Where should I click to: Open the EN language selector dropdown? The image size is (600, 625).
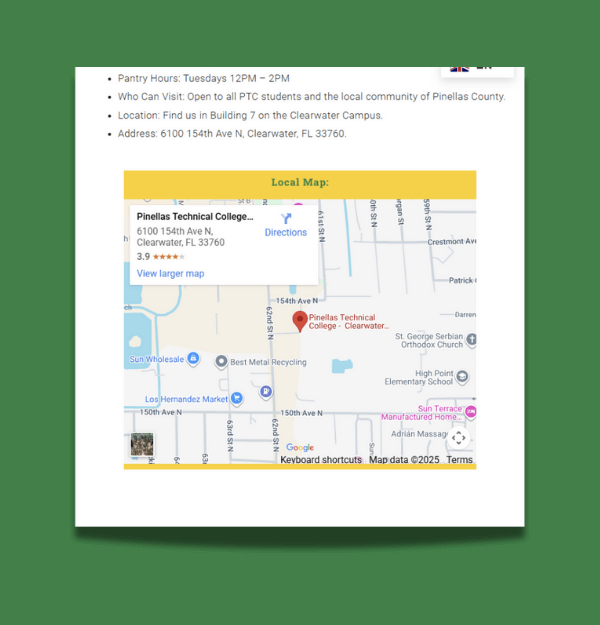(476, 68)
